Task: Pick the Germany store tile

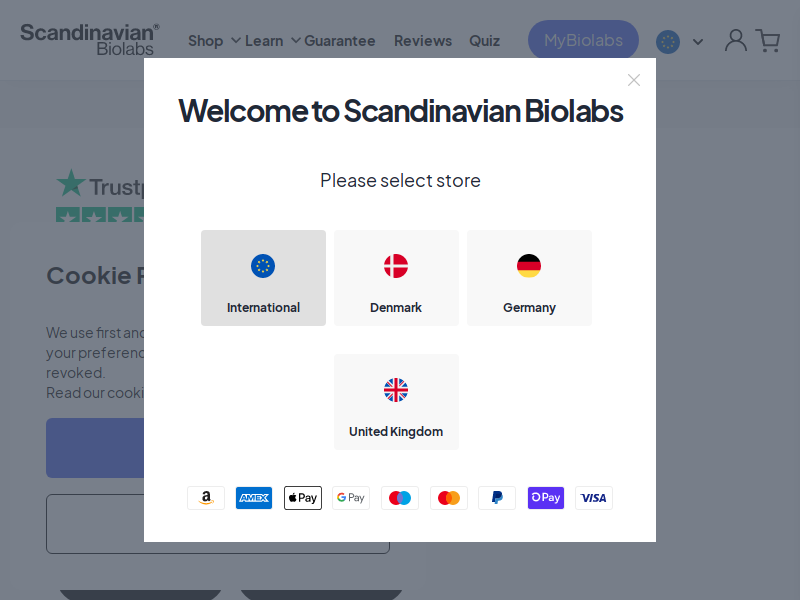Action: tap(529, 278)
